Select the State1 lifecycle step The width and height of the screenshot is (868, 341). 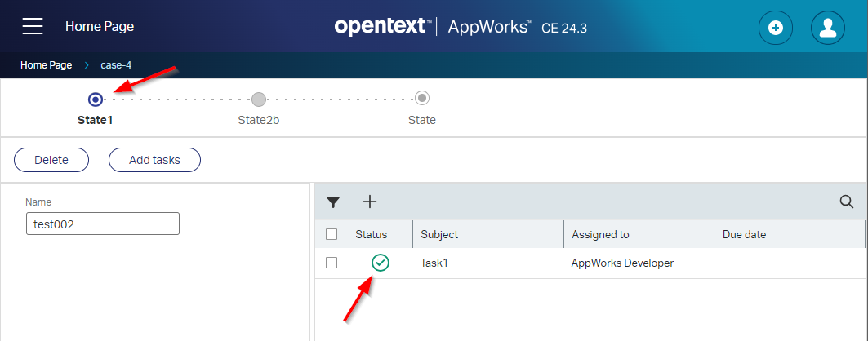pos(96,100)
